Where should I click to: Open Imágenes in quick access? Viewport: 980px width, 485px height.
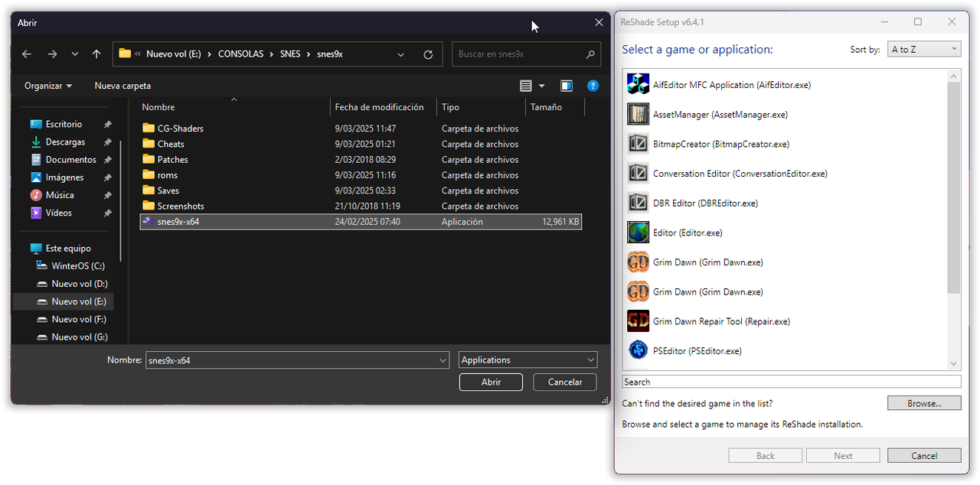(x=64, y=177)
